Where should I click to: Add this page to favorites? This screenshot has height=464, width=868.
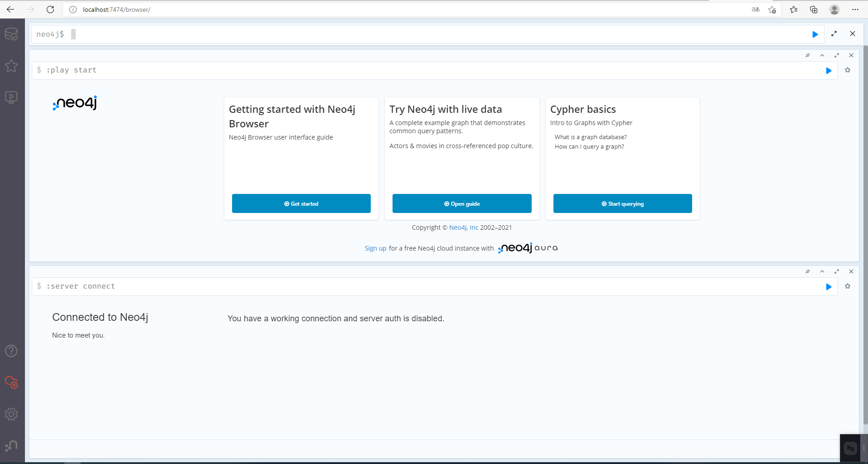tap(772, 10)
